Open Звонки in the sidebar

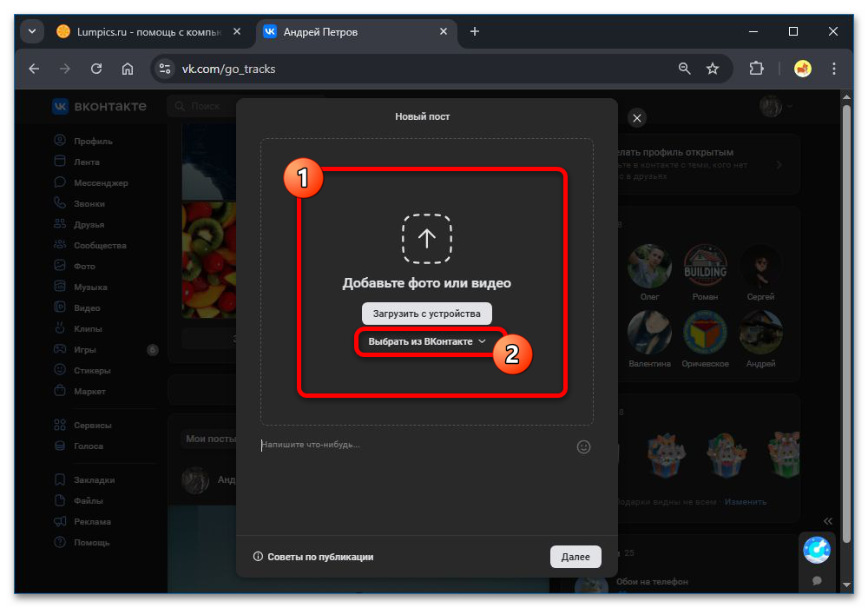pyautogui.click(x=89, y=204)
